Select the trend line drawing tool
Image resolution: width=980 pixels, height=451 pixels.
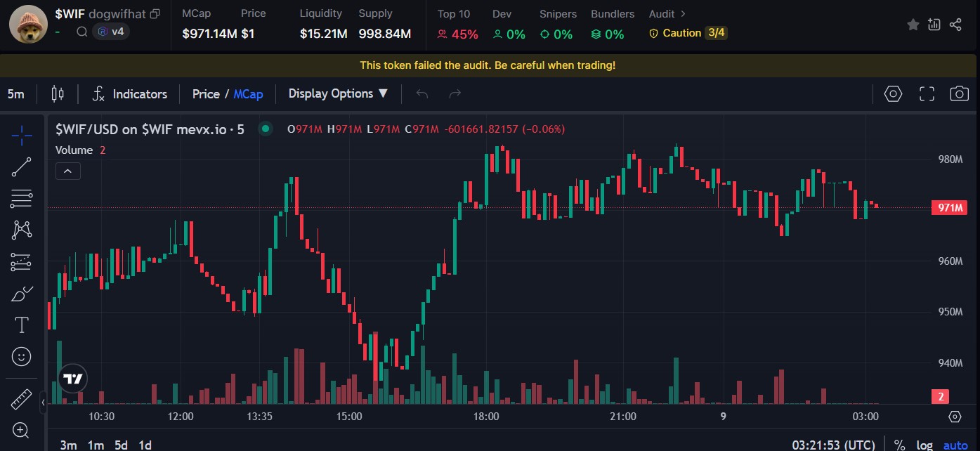[x=22, y=167]
